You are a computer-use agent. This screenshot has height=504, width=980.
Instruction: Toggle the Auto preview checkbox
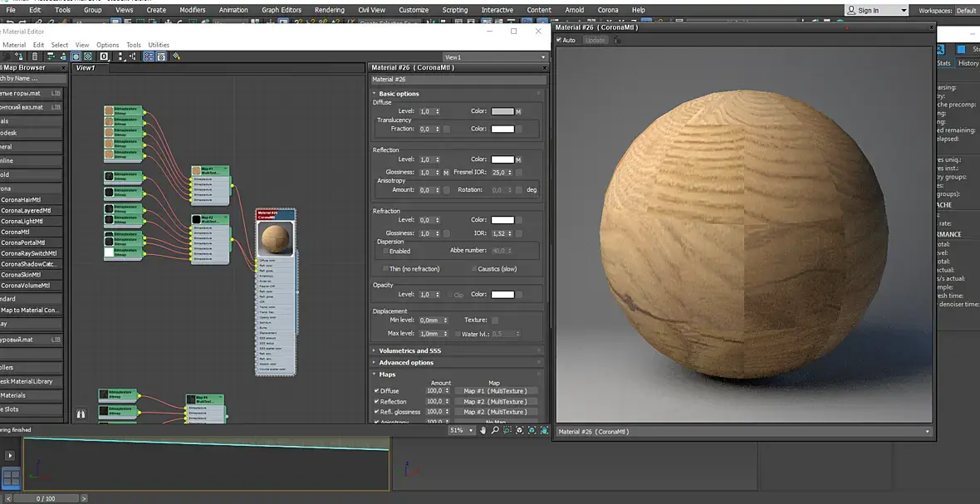pyautogui.click(x=560, y=40)
